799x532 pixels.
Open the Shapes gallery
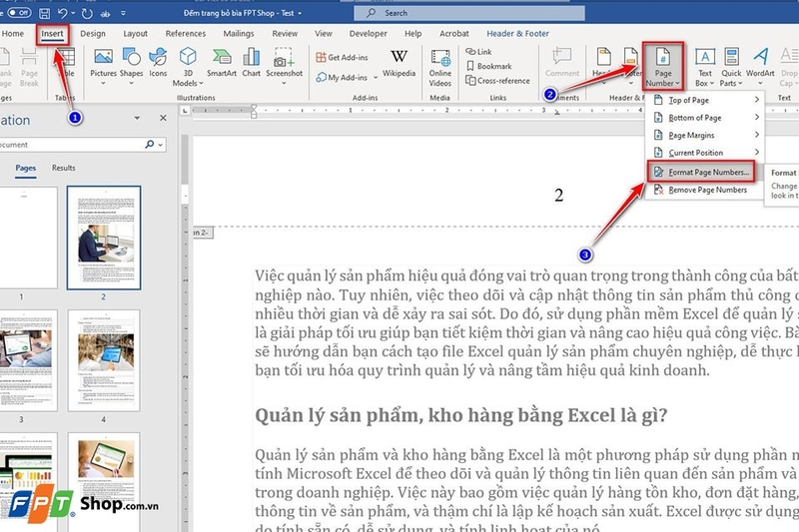click(132, 66)
